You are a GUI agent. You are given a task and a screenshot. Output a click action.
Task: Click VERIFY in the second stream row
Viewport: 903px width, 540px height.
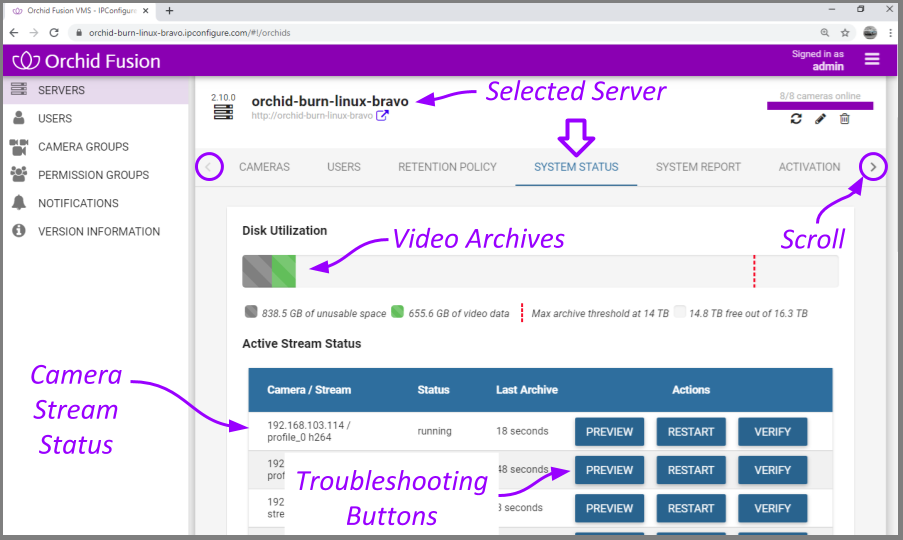772,470
